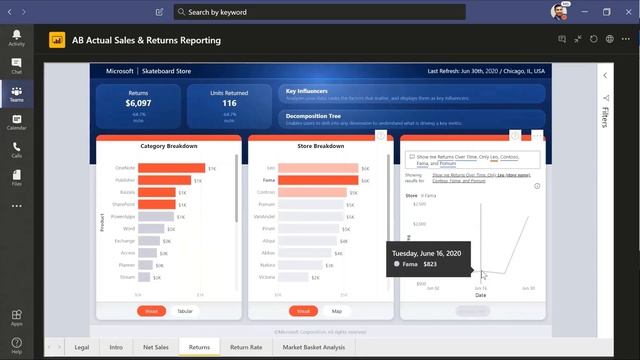Go back using the title bar arrow

click(x=10, y=12)
